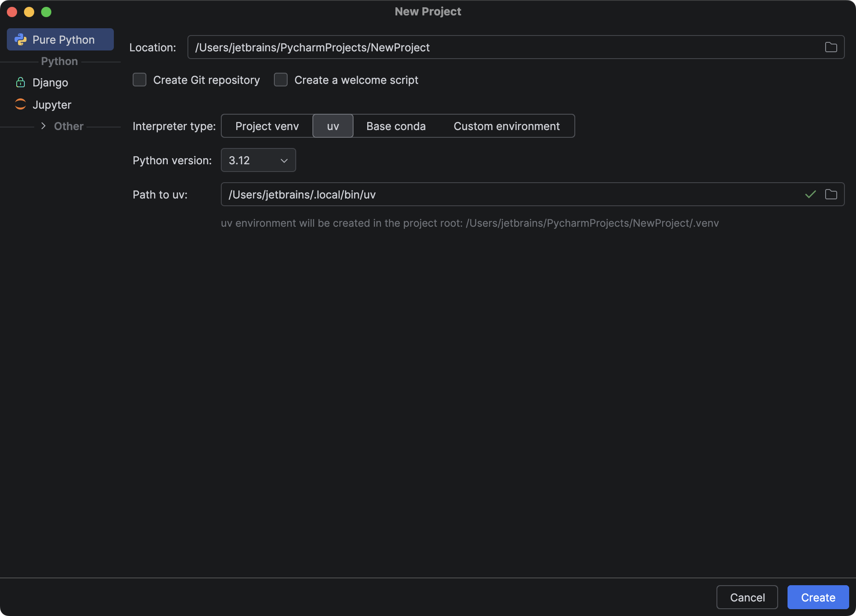Browse for the uv executable path
This screenshot has width=856, height=616.
[x=831, y=194]
